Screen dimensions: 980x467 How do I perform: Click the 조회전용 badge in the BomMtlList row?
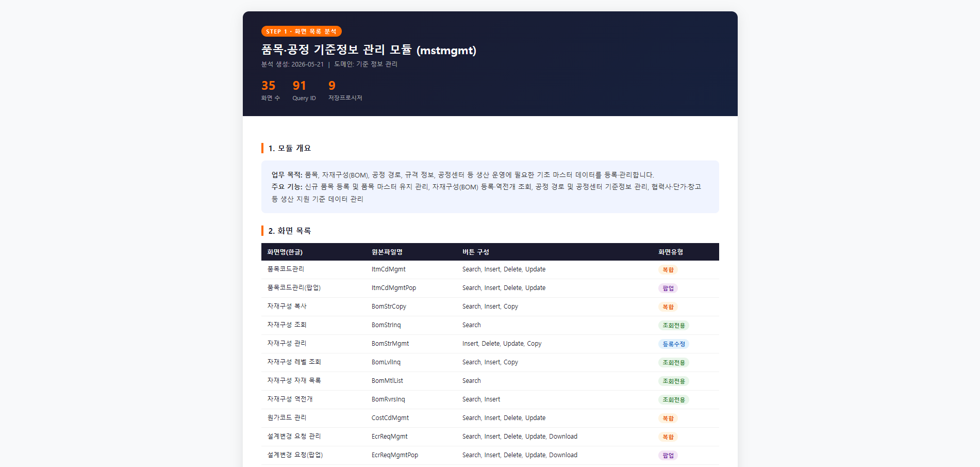[x=673, y=381]
